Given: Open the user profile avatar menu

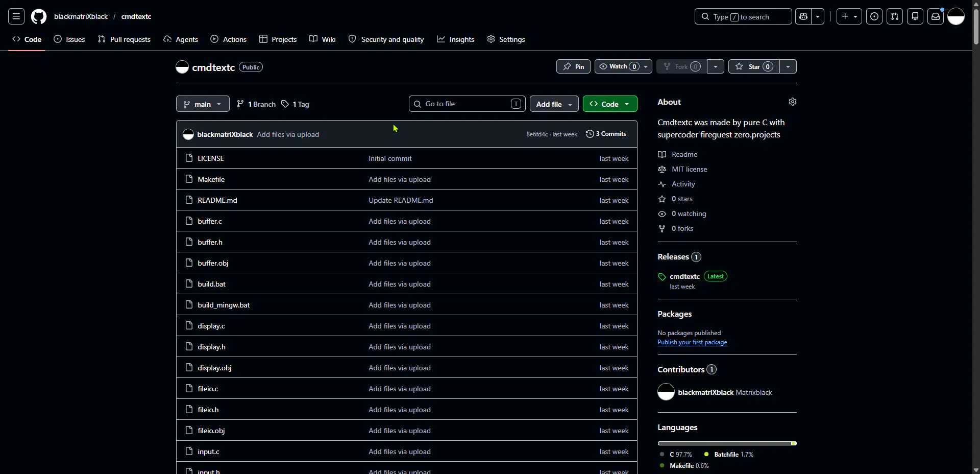Looking at the screenshot, I should (956, 16).
